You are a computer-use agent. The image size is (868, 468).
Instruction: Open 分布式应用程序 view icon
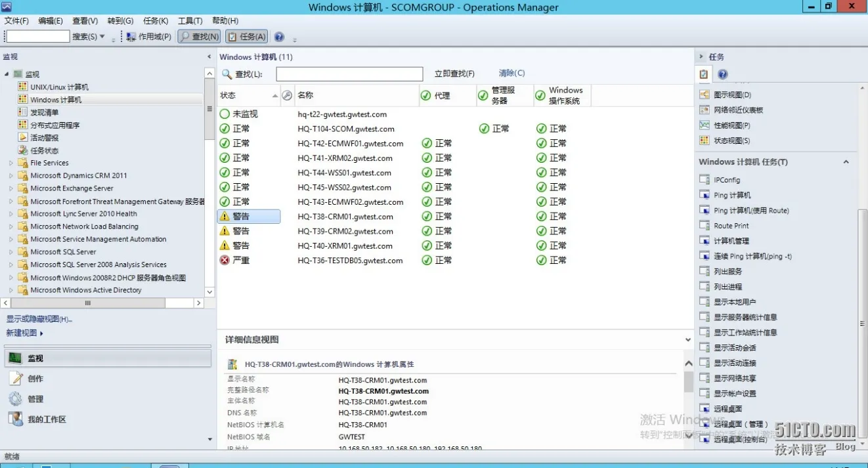tap(23, 125)
